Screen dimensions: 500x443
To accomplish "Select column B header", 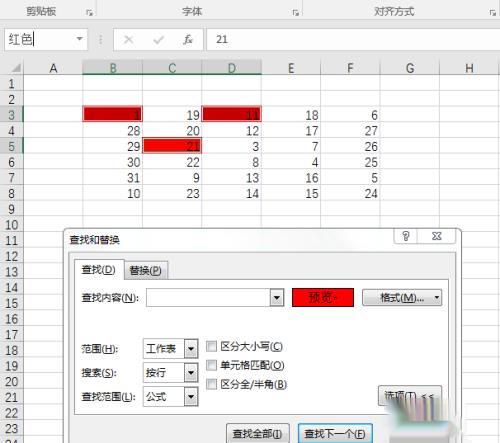I will click(x=113, y=68).
